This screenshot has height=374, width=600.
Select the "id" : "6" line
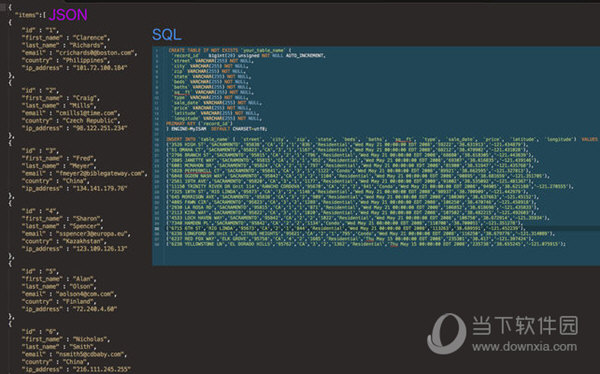click(40, 332)
